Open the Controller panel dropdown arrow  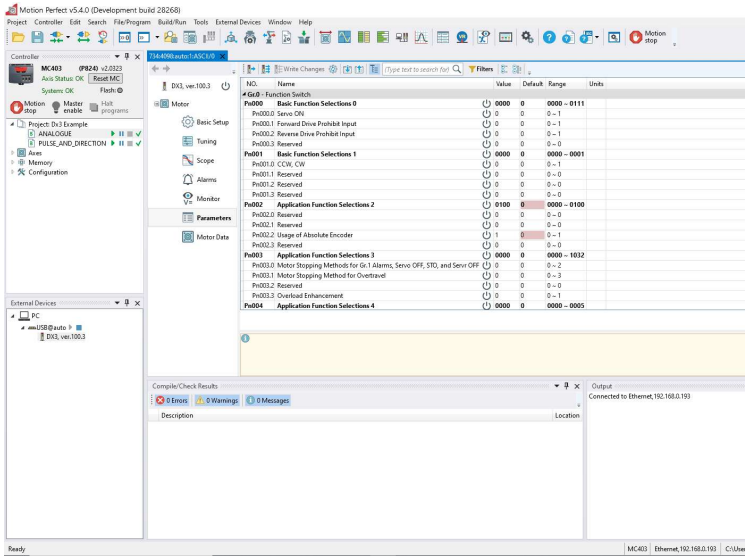tap(117, 57)
